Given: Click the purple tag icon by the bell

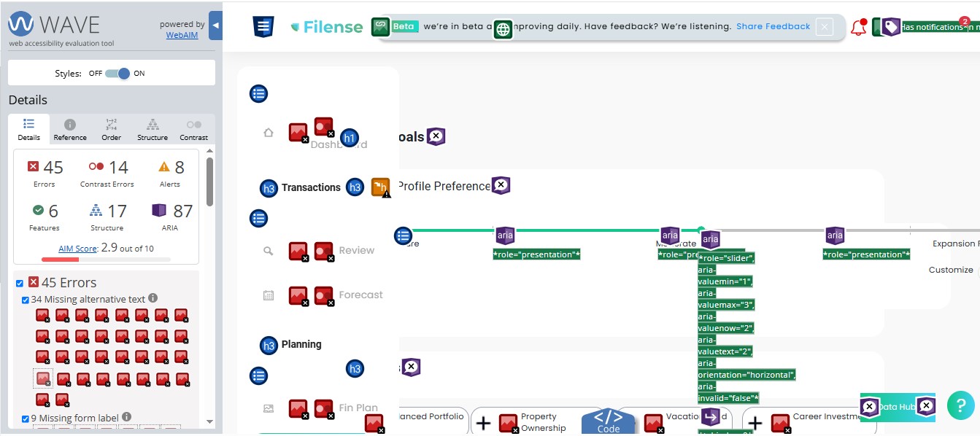Looking at the screenshot, I should (891, 28).
